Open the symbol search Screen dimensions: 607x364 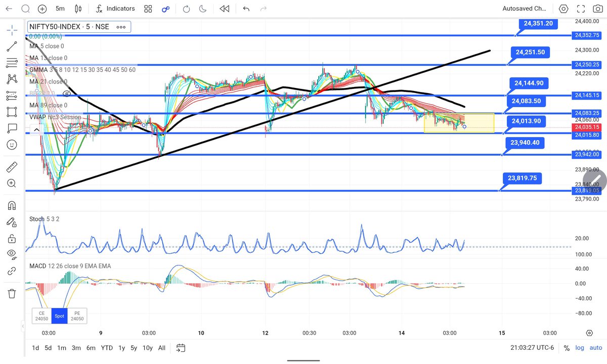[26, 9]
